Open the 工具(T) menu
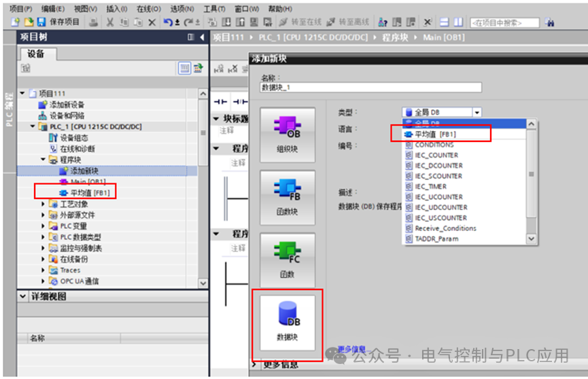 (x=214, y=9)
